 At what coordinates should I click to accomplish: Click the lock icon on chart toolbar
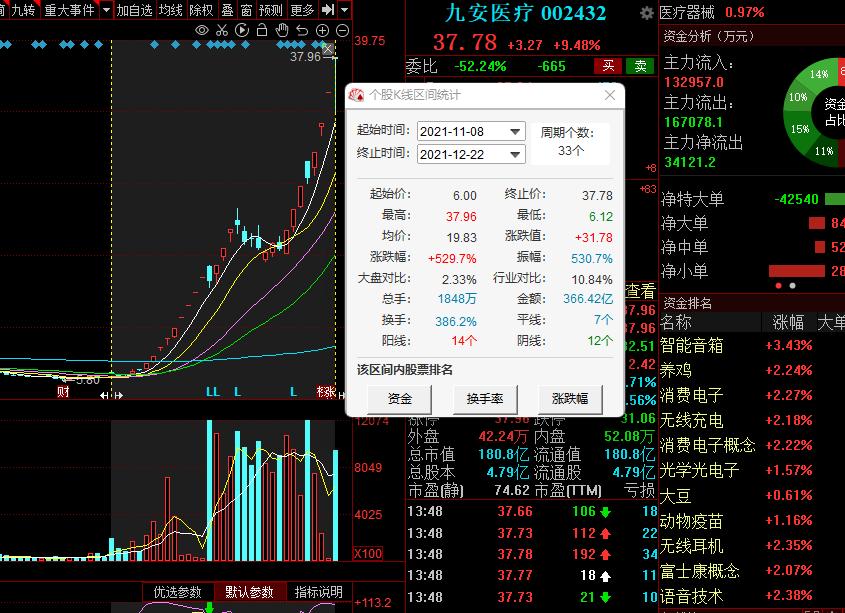261,32
